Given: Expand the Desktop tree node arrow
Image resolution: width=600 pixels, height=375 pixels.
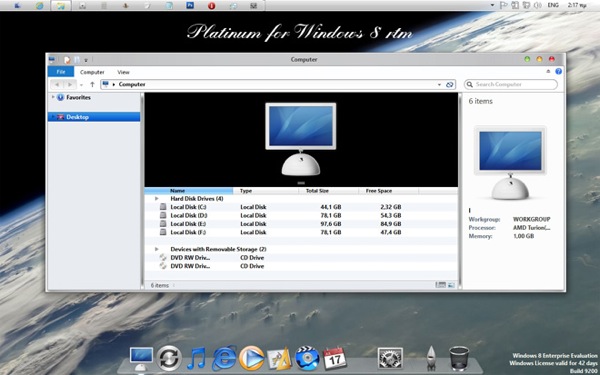Looking at the screenshot, I should 53,117.
